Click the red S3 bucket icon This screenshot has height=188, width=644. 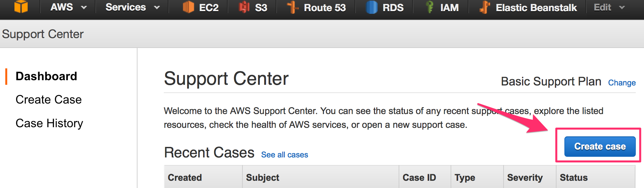click(x=244, y=7)
